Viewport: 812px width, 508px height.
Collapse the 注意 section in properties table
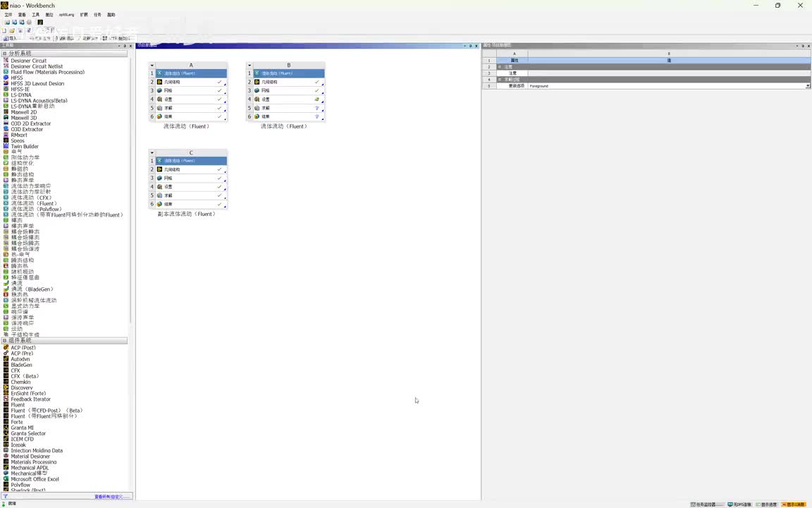point(500,67)
